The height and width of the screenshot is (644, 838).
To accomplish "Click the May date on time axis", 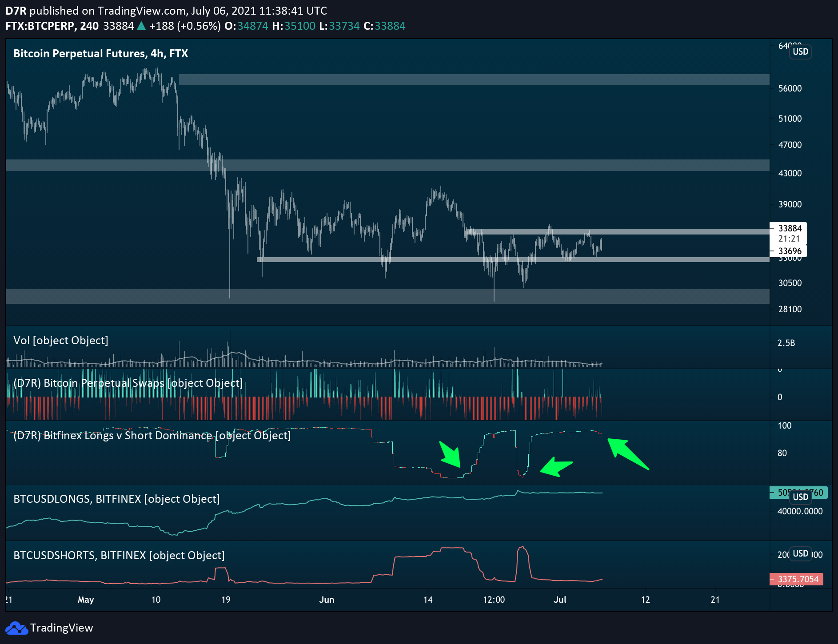I will pos(86,600).
